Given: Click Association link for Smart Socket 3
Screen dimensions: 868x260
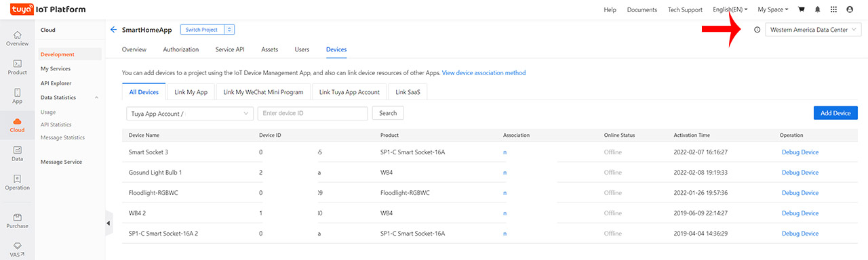Looking at the screenshot, I should coord(505,152).
